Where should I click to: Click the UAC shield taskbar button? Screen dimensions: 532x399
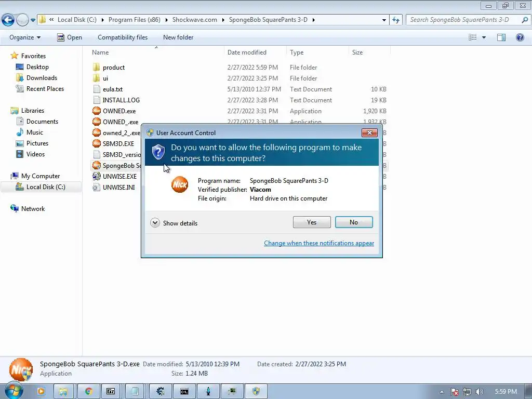(256, 391)
